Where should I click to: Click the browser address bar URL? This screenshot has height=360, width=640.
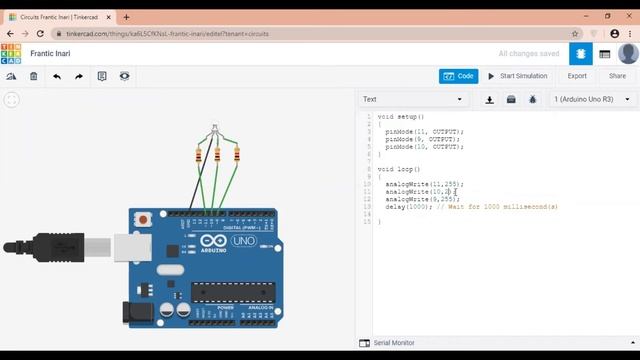[x=167, y=34]
